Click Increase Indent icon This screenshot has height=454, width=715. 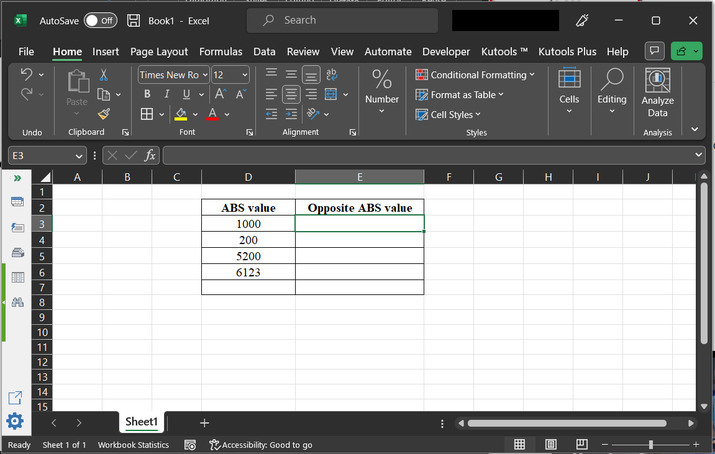click(291, 114)
